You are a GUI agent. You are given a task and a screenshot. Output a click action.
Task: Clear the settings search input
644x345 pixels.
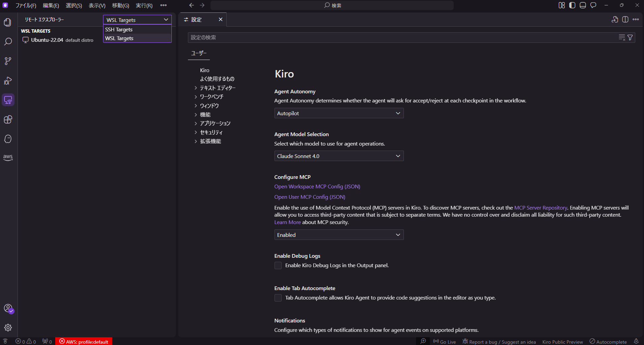[x=622, y=37]
